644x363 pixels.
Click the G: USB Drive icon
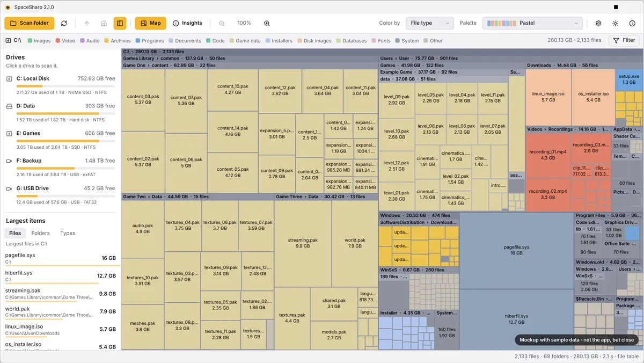[9, 188]
